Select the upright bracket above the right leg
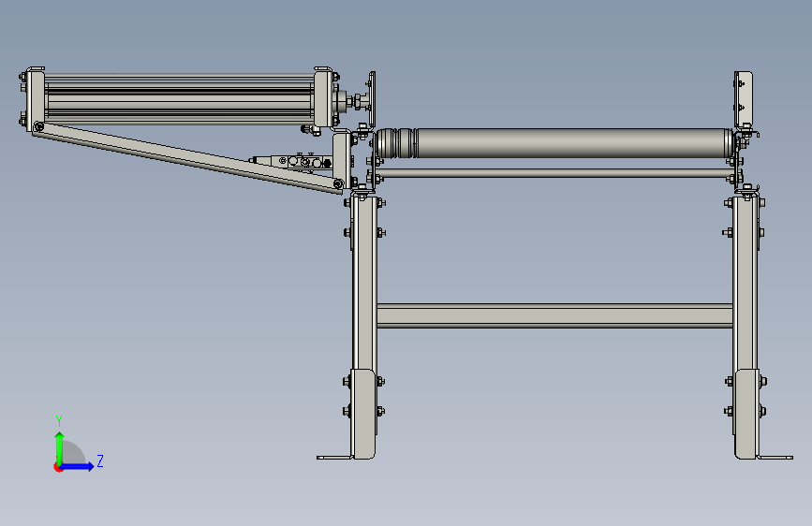The width and height of the screenshot is (812, 526). click(x=743, y=100)
